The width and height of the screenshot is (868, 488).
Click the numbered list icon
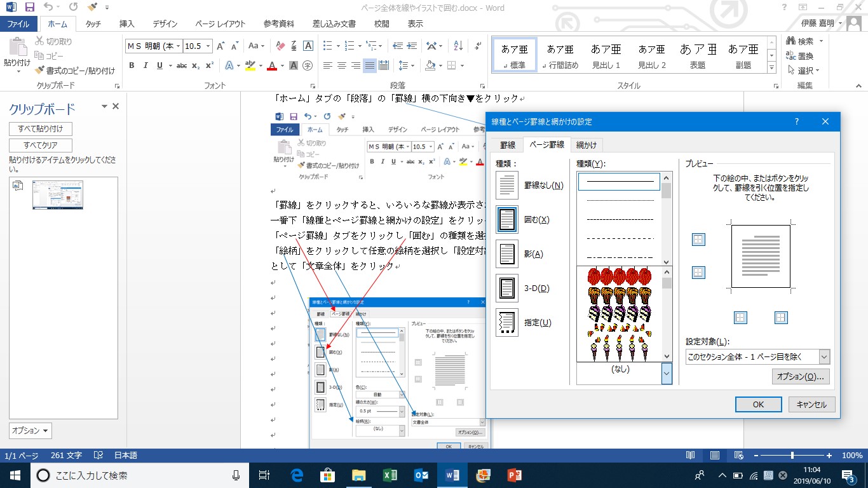pos(348,46)
